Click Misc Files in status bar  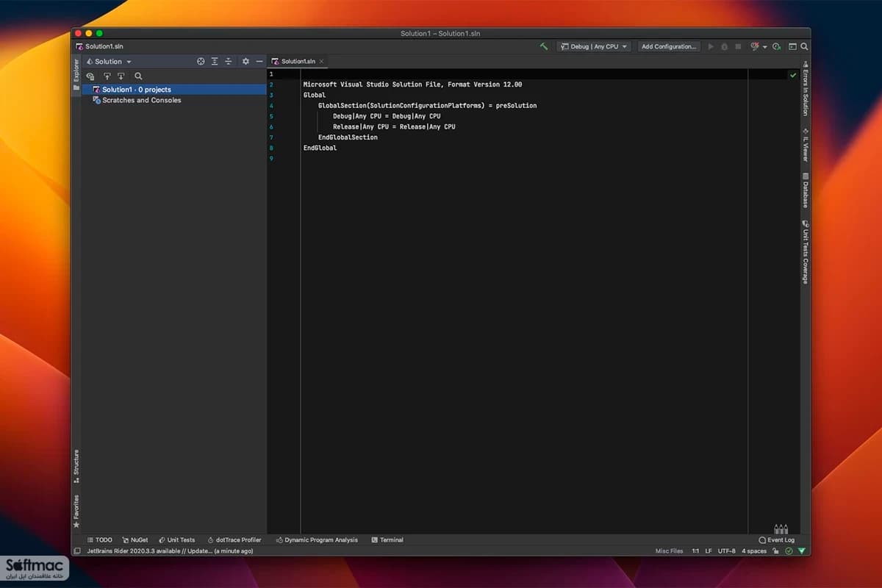(x=669, y=551)
